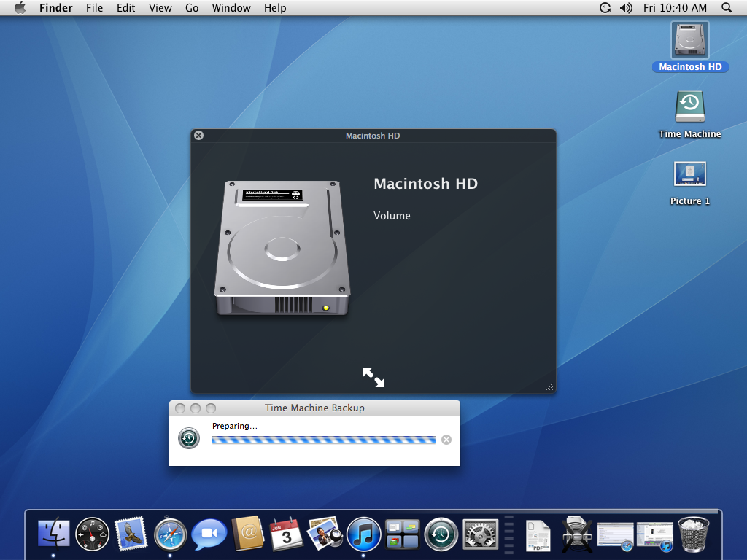Open iChat in the Dock
This screenshot has height=560, width=747.
[x=209, y=534]
